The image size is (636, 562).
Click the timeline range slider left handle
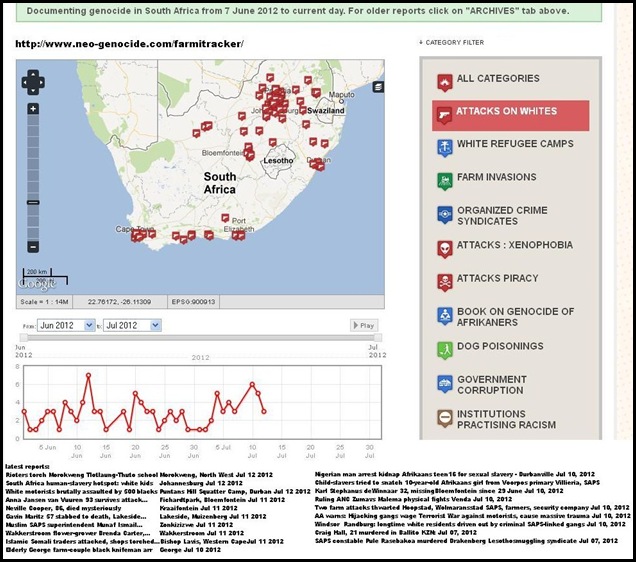click(x=24, y=337)
